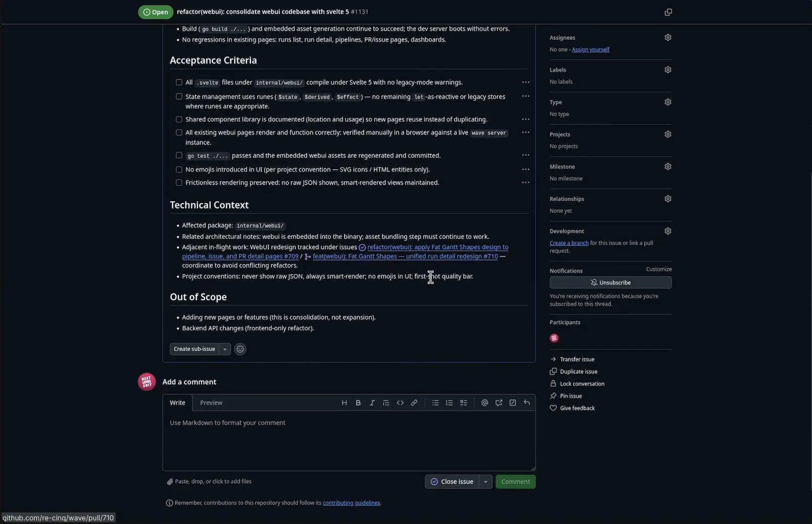This screenshot has height=524, width=812.
Task: Switch to the Preview tab
Action: point(211,403)
